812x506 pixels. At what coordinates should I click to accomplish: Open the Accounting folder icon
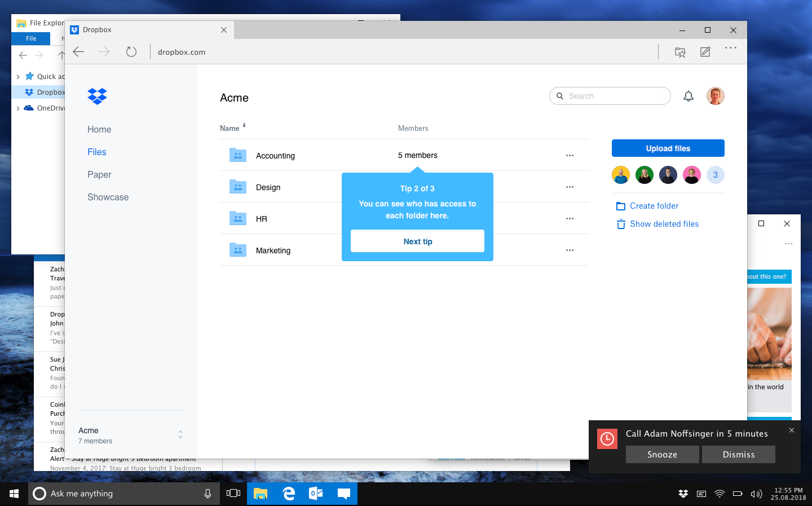click(238, 155)
